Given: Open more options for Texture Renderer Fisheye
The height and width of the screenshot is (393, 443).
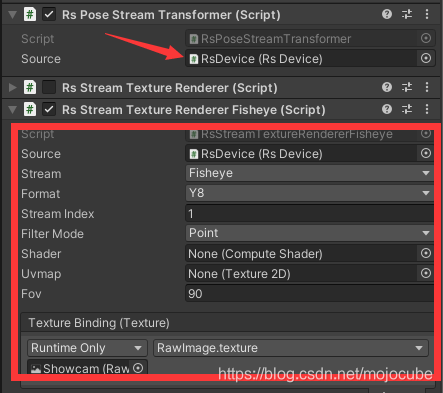Looking at the screenshot, I should (427, 109).
